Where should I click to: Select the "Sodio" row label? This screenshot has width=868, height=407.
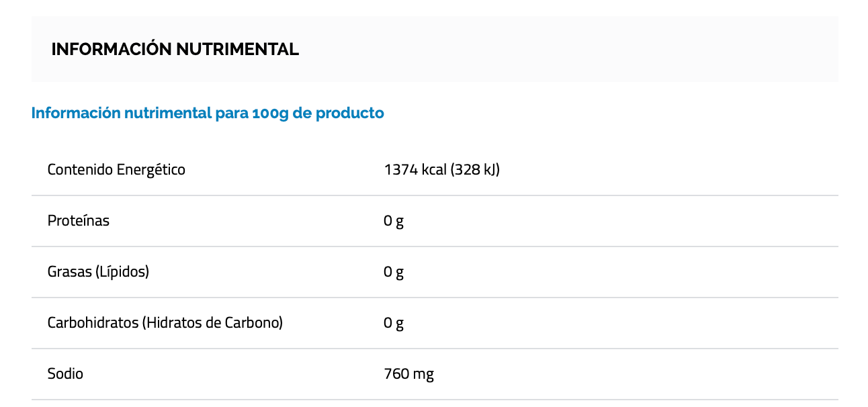click(x=65, y=374)
